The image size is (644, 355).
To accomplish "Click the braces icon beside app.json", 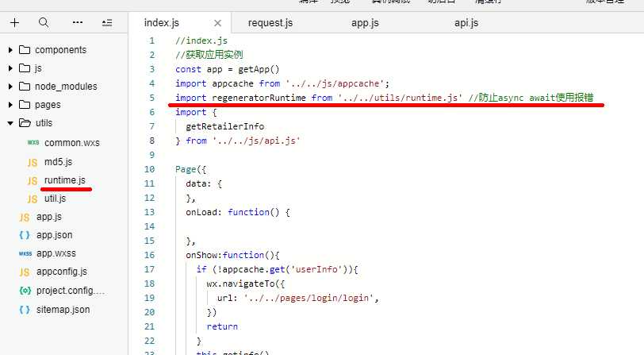I will click(x=25, y=235).
